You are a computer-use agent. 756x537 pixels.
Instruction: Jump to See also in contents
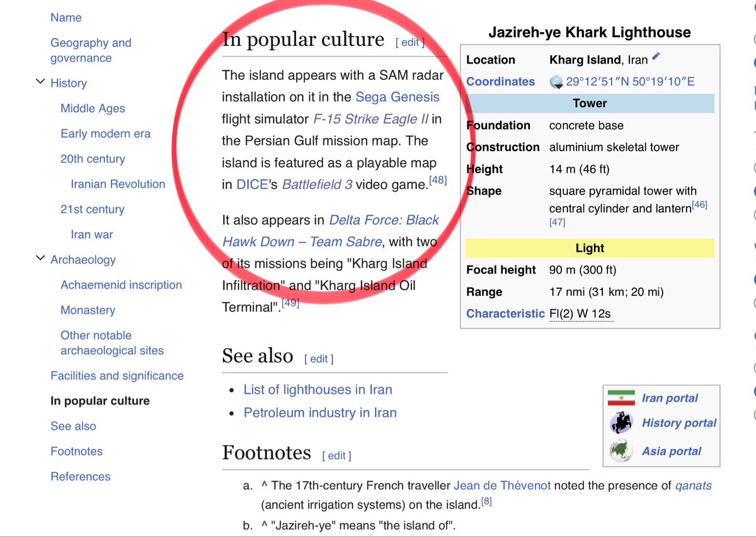[x=73, y=426]
